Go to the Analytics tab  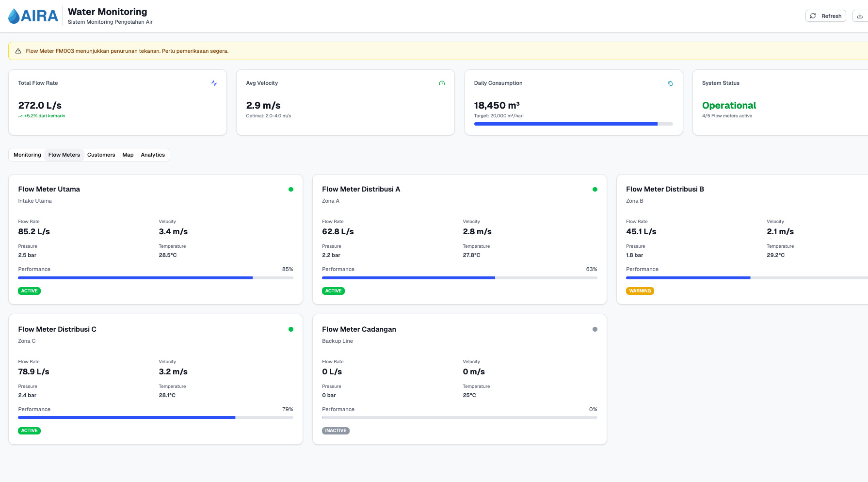tap(153, 155)
